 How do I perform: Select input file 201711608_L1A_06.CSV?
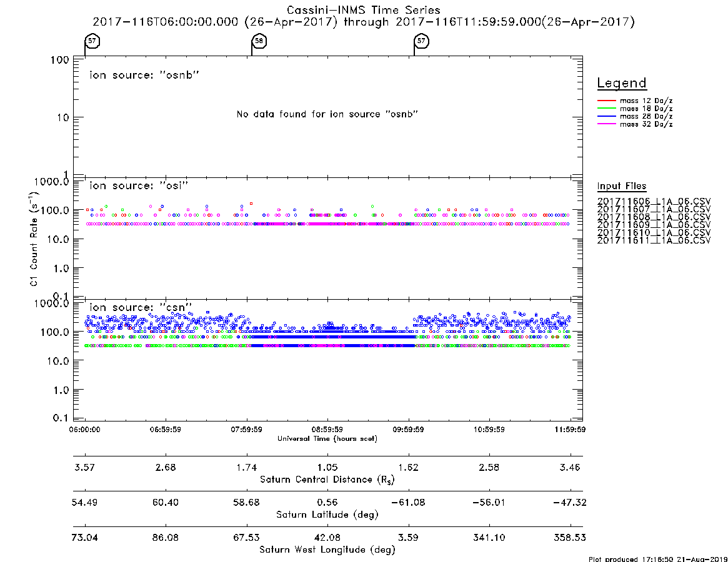654,217
